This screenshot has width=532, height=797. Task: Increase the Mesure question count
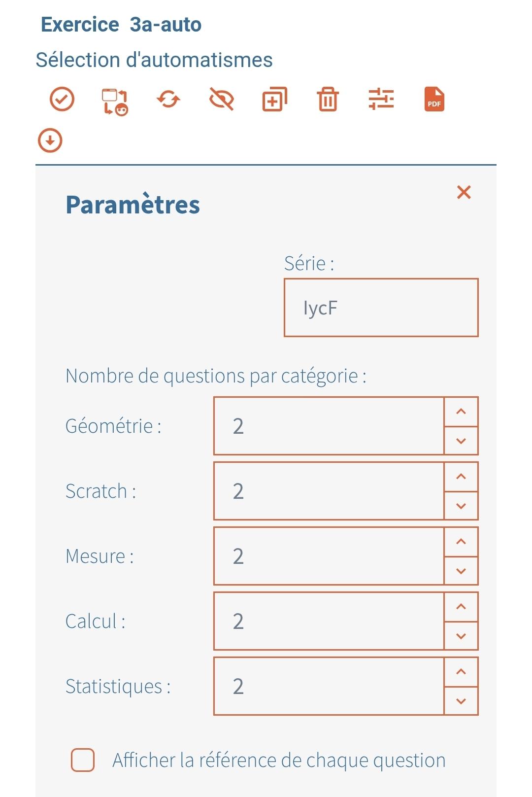[x=461, y=542]
